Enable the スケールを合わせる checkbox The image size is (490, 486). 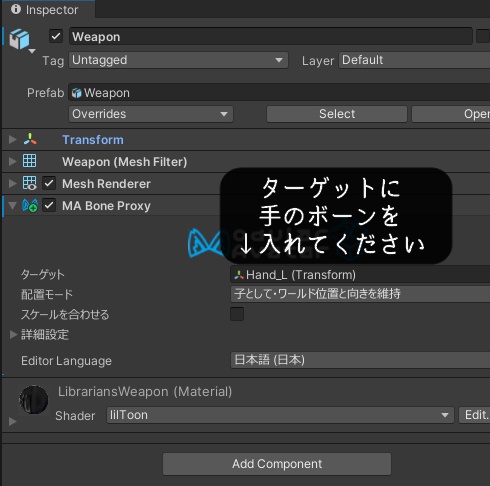(x=237, y=314)
